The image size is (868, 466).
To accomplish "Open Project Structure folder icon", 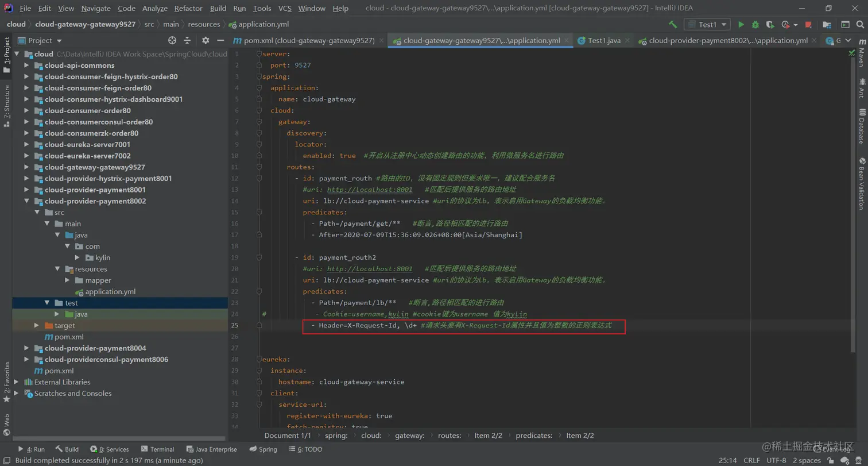I will (827, 25).
